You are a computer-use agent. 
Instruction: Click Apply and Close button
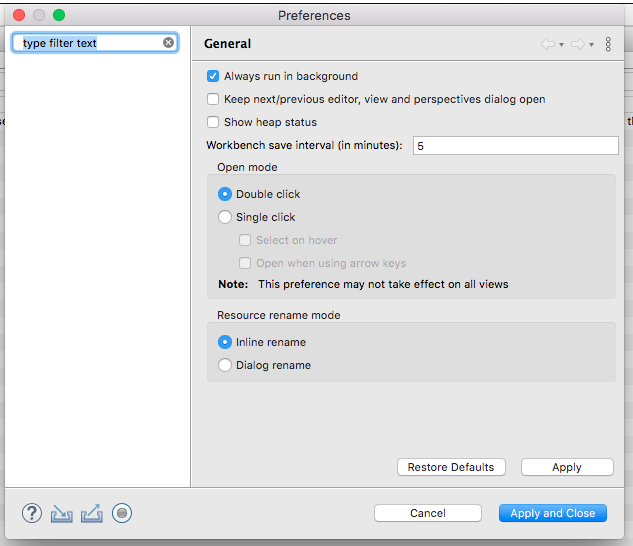click(553, 513)
